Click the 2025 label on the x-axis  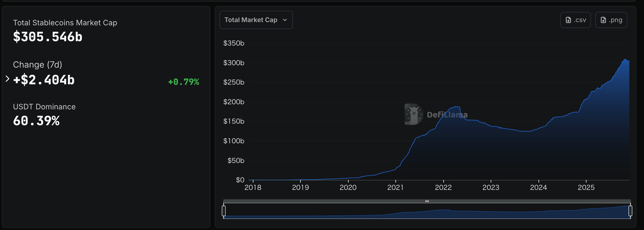tap(586, 187)
